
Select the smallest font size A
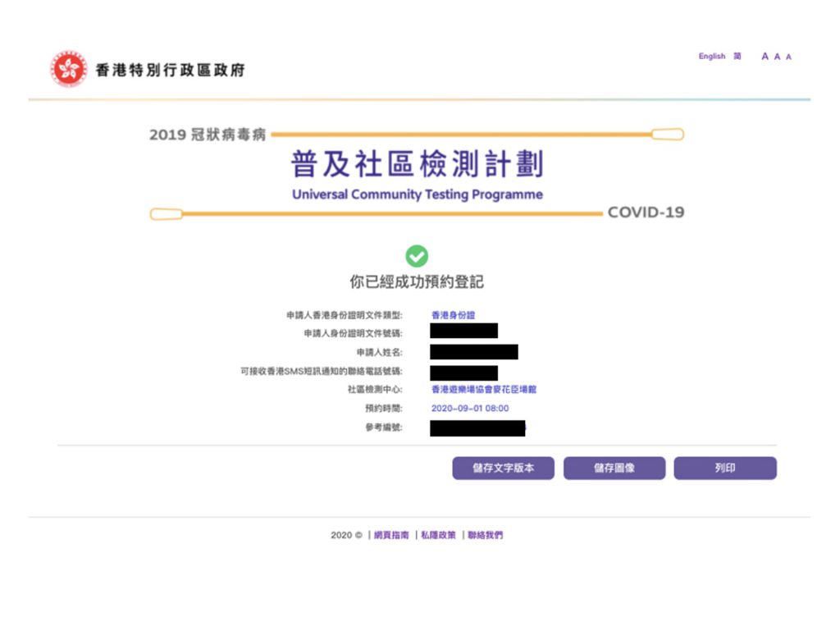[x=788, y=56]
